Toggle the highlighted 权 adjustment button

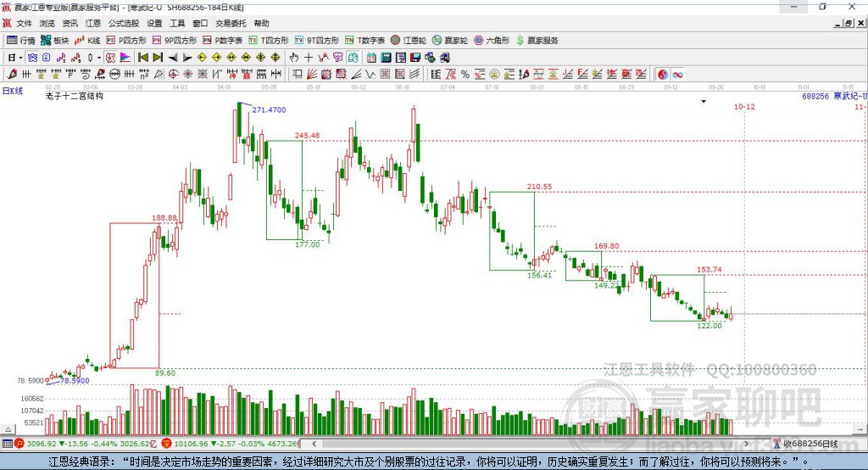pos(111,58)
